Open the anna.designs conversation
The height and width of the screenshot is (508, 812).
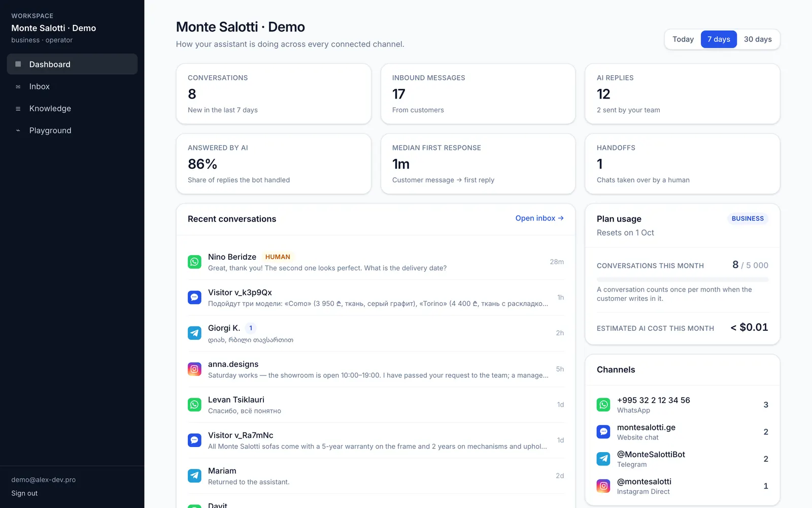[376, 369]
